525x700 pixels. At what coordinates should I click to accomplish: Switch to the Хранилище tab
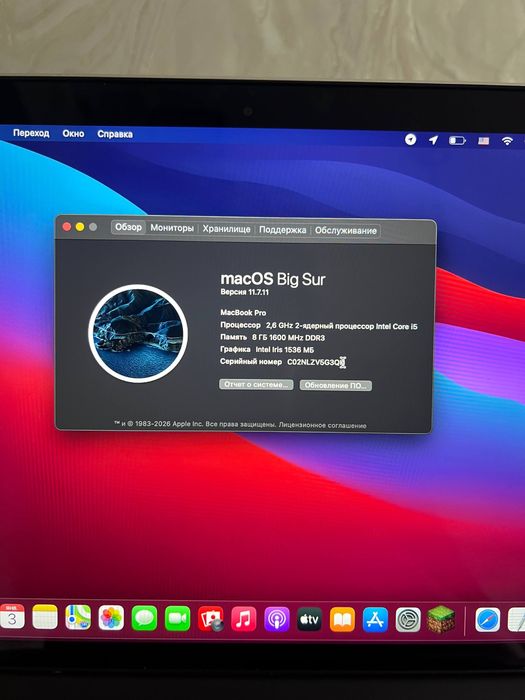coord(226,229)
